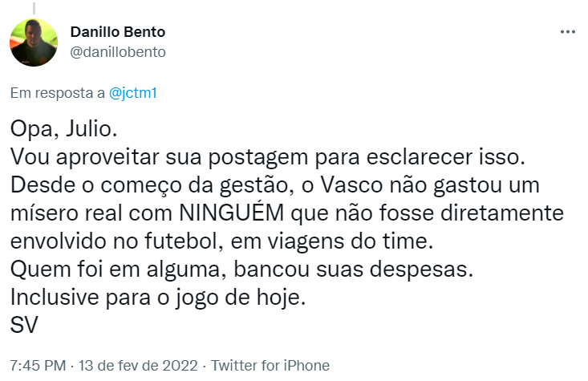Viewport: 588px width, 381px height.
Task: Click the 'Em resposta a' label
Action: pos(58,93)
